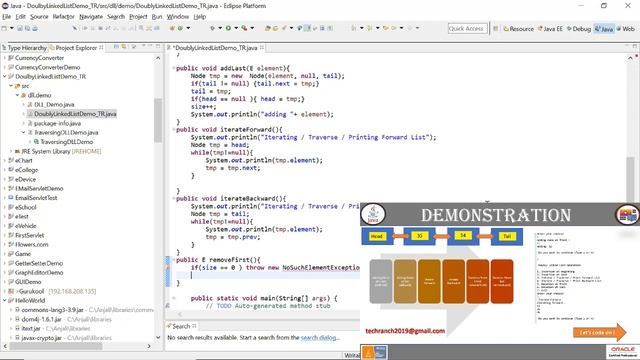Image resolution: width=640 pixels, height=360 pixels.
Task: Click the Debug bug icon in toolbar
Action: click(x=212, y=28)
